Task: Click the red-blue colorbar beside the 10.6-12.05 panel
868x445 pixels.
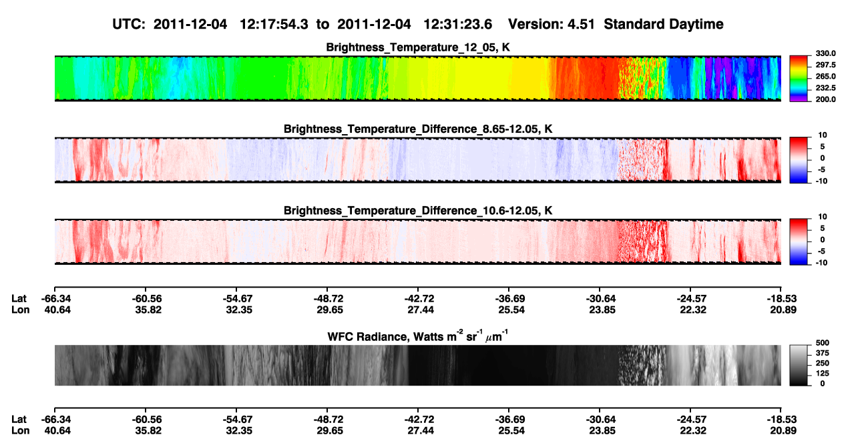Action: [x=799, y=242]
